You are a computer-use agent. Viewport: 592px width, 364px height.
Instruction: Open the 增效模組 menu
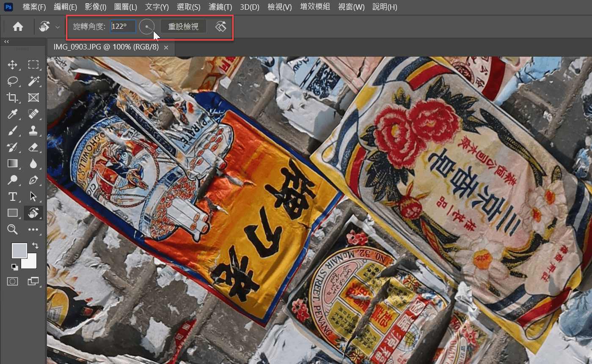[x=315, y=7]
